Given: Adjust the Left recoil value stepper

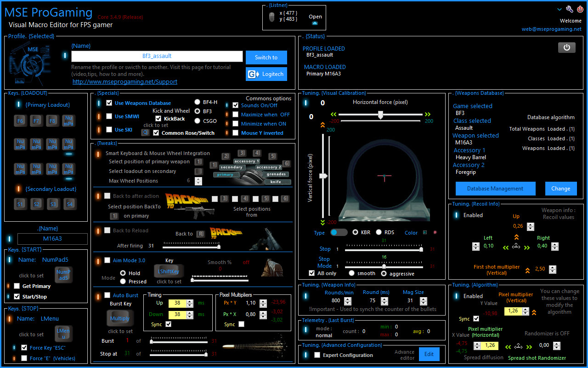Looking at the screenshot, I should pyautogui.click(x=476, y=246).
